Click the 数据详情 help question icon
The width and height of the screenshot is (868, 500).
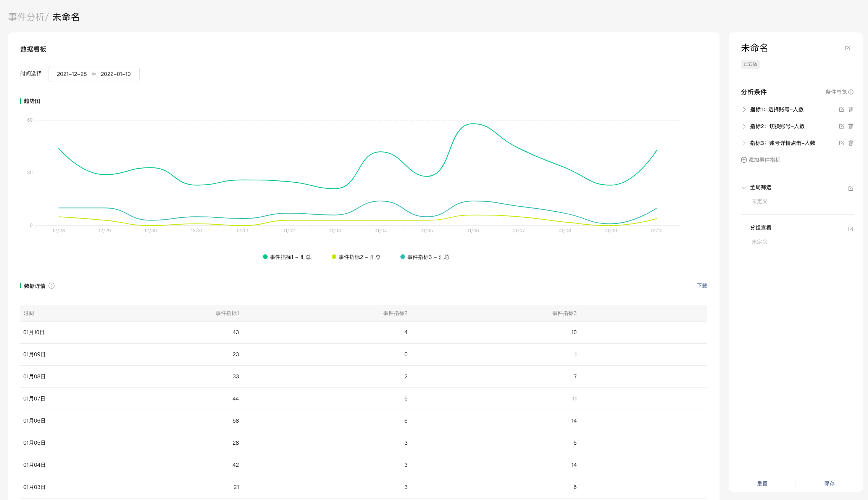coord(52,286)
